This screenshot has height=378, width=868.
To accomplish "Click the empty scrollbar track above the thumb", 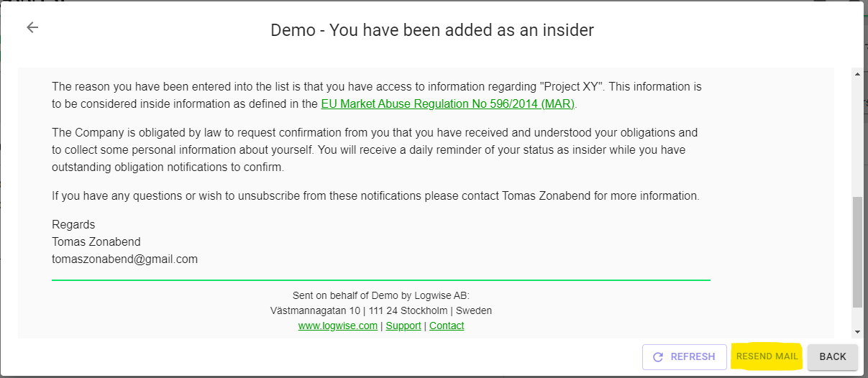I will click(x=856, y=137).
